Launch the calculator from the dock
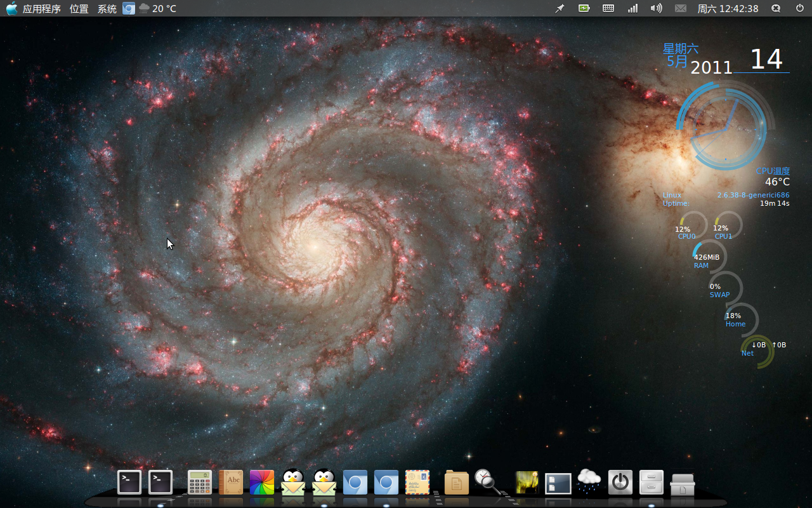The height and width of the screenshot is (508, 812). (x=200, y=483)
